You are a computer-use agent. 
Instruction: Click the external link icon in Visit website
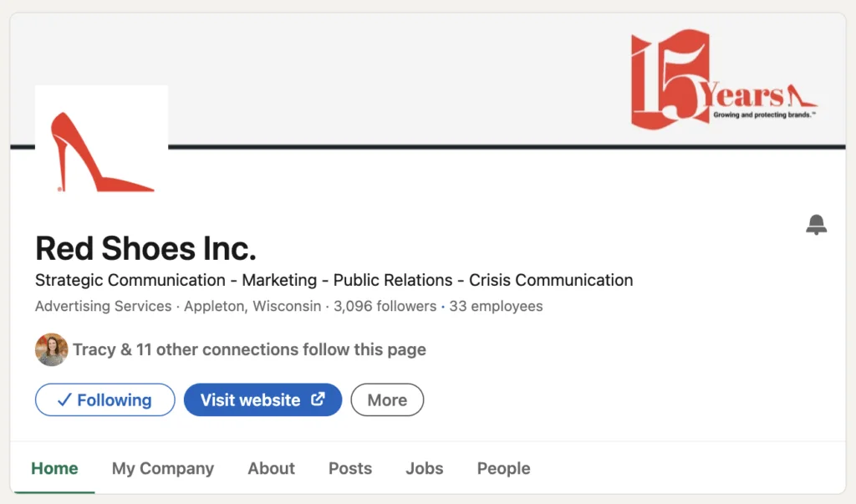click(x=318, y=400)
